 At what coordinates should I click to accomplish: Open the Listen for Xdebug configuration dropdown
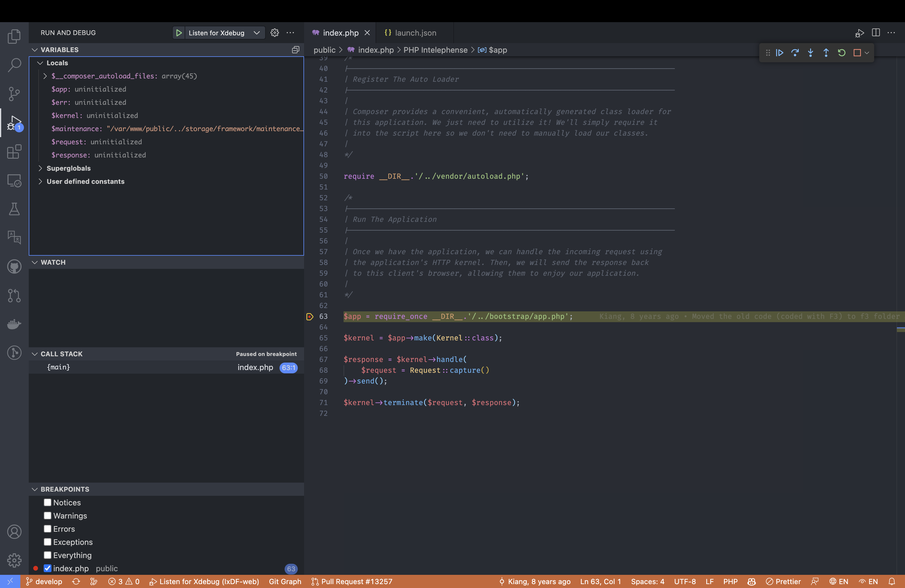(256, 33)
